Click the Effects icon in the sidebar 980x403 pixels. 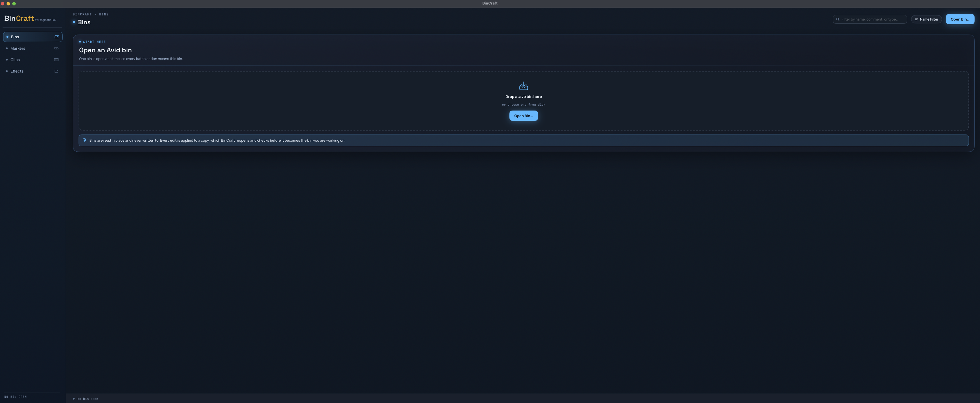(x=56, y=71)
